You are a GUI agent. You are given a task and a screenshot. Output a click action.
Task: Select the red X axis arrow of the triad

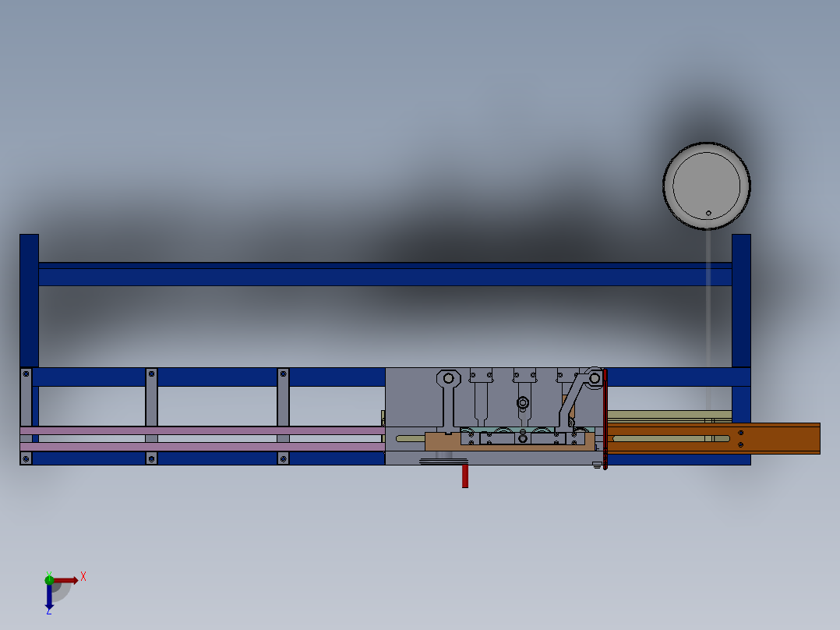(x=65, y=580)
